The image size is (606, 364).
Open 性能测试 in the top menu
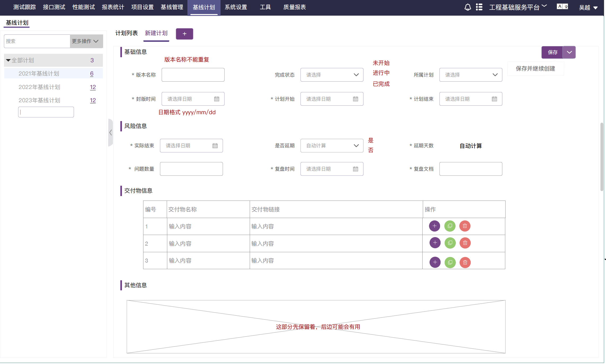(x=84, y=7)
